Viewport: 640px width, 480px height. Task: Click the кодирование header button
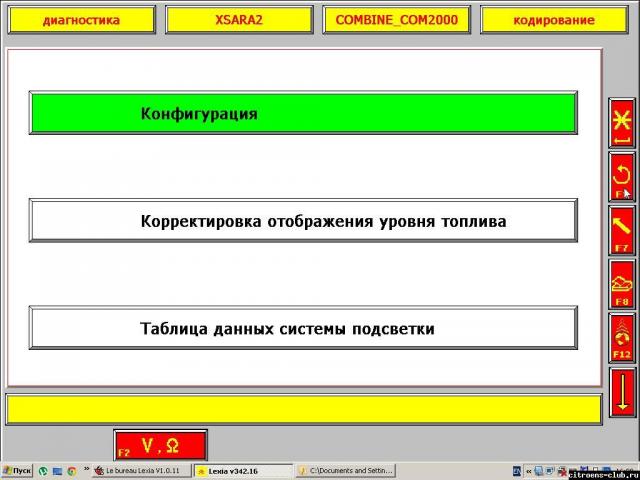[553, 20]
